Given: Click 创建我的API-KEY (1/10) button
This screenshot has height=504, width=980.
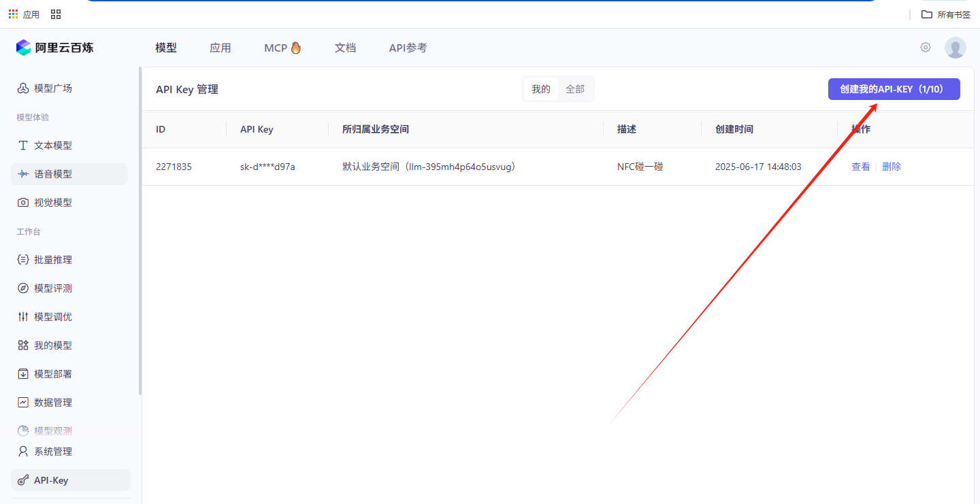Looking at the screenshot, I should pyautogui.click(x=894, y=89).
